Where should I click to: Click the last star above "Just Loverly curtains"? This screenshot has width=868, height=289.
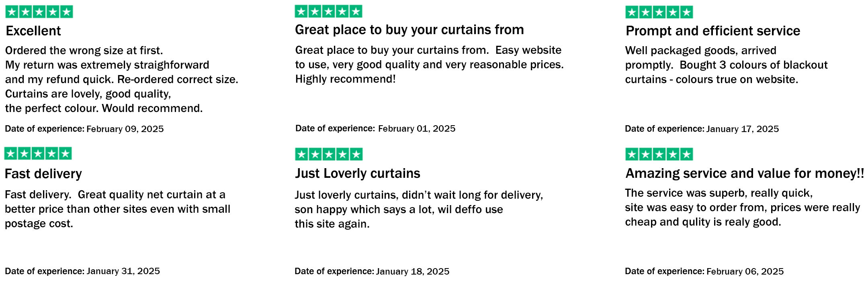(x=356, y=154)
